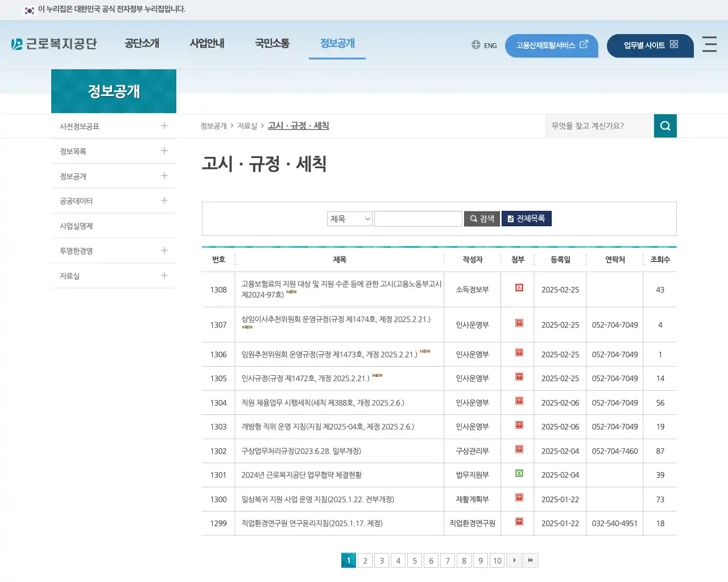
Task: Download the Excel file for 2024년 업무협약 체결현황
Action: (518, 473)
